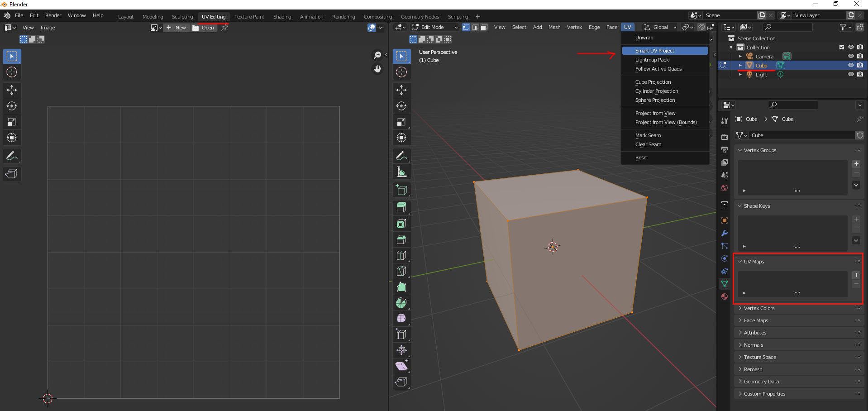Expand the Vertex Colors panel
The width and height of the screenshot is (868, 411).
point(759,308)
